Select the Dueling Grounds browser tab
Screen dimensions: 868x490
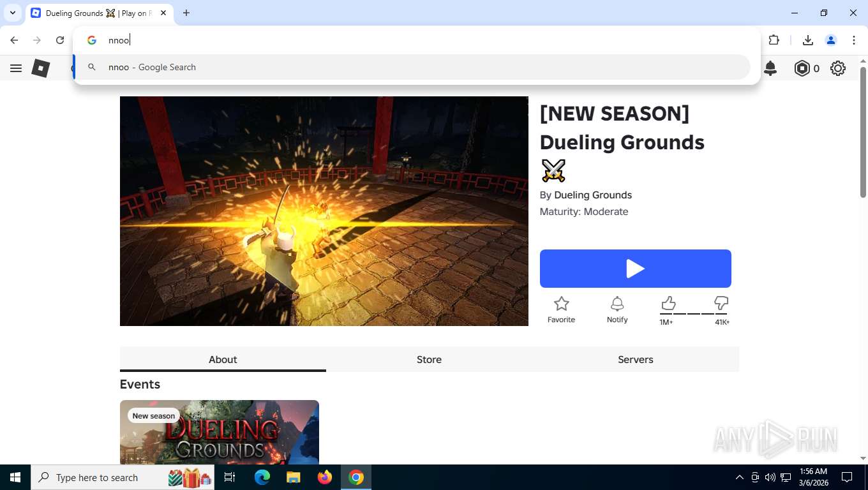click(x=100, y=13)
